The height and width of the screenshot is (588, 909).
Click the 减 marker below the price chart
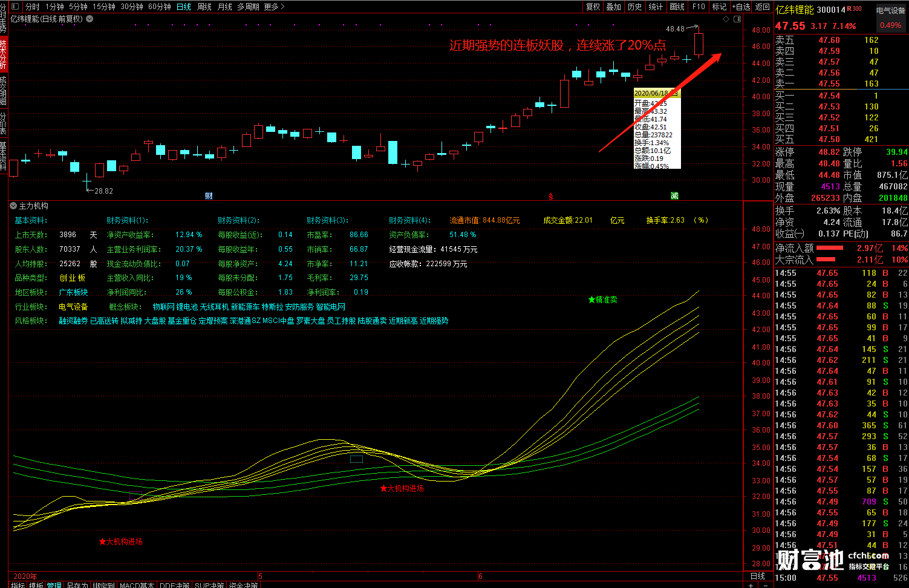pyautogui.click(x=674, y=195)
